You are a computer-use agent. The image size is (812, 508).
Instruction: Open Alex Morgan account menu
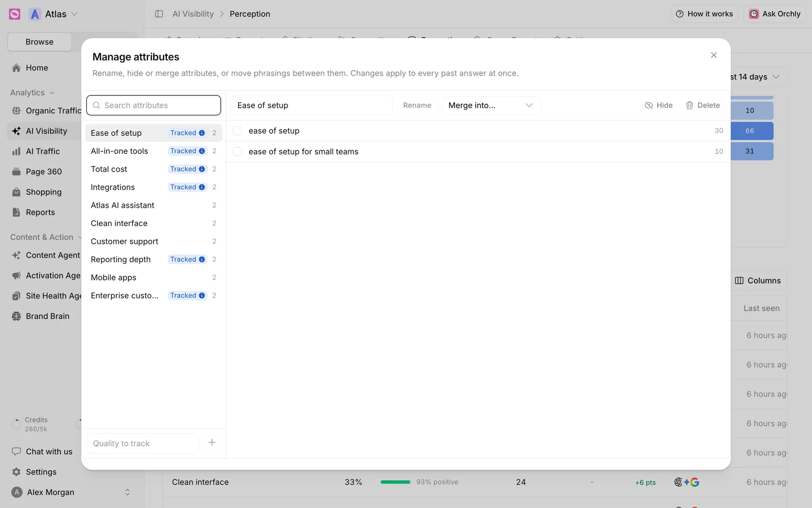coord(71,492)
